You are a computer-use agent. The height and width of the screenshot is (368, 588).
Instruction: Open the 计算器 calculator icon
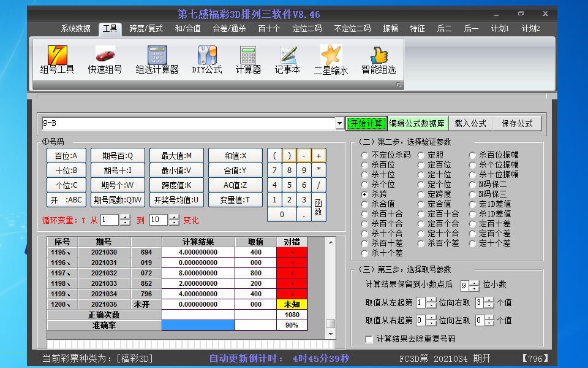tap(248, 59)
